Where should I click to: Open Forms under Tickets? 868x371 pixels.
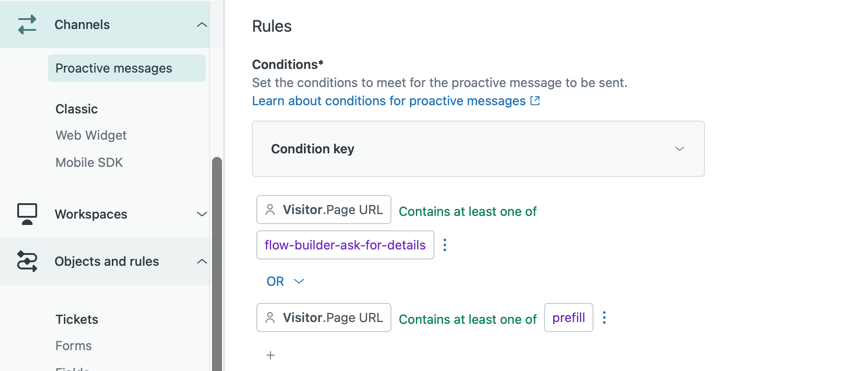coord(73,346)
